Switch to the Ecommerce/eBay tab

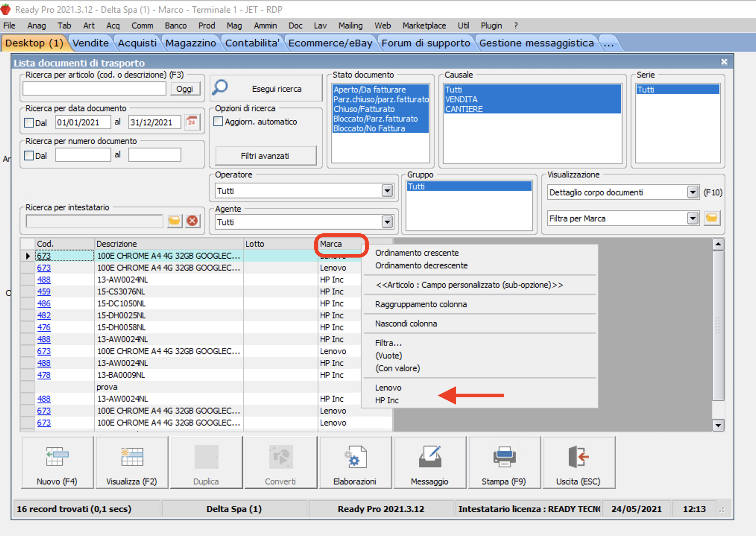(330, 43)
